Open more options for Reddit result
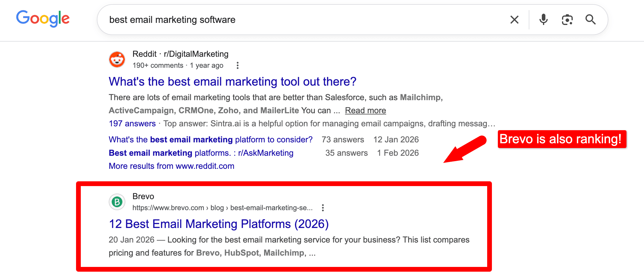Image resolution: width=644 pixels, height=280 pixels. [237, 65]
